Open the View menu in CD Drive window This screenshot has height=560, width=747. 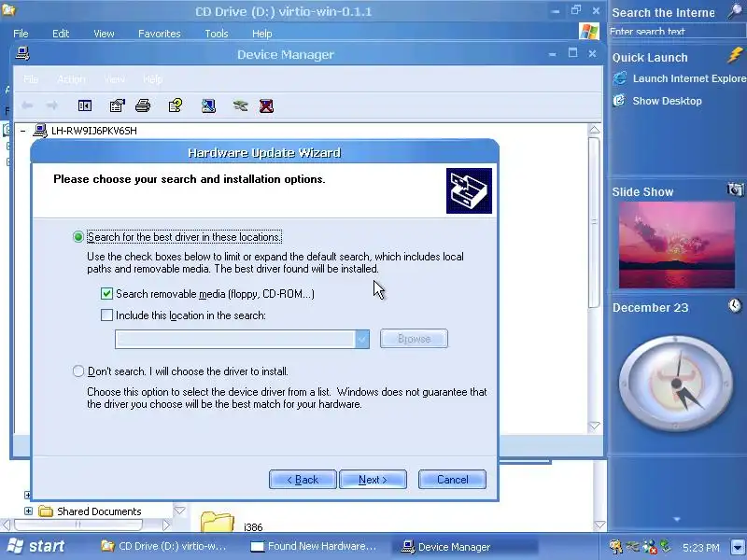click(x=104, y=34)
